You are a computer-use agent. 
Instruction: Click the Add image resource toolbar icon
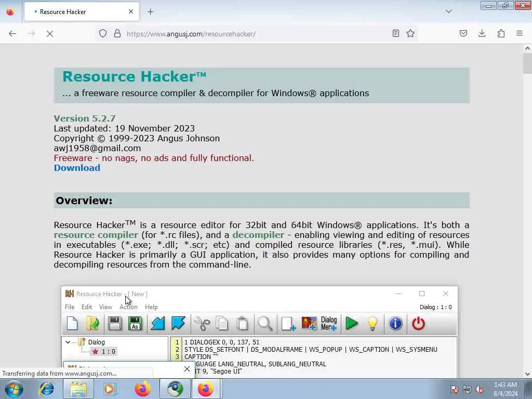click(x=309, y=323)
